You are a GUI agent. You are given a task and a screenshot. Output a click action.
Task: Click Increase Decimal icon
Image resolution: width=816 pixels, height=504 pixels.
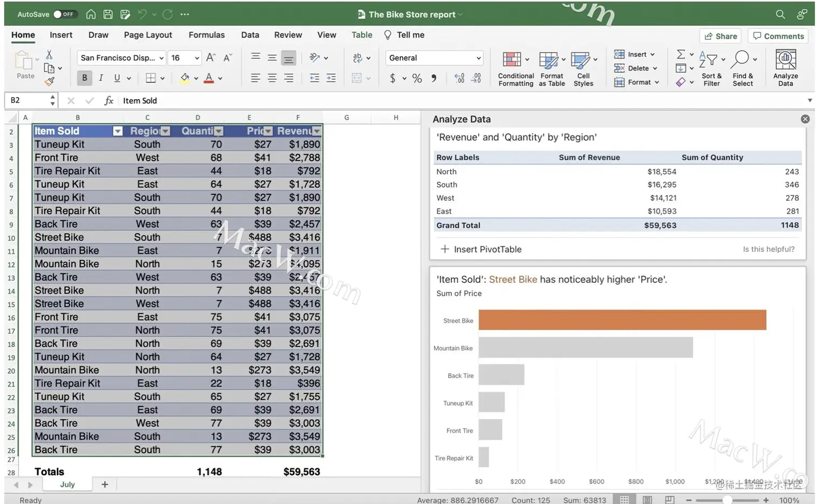(459, 78)
